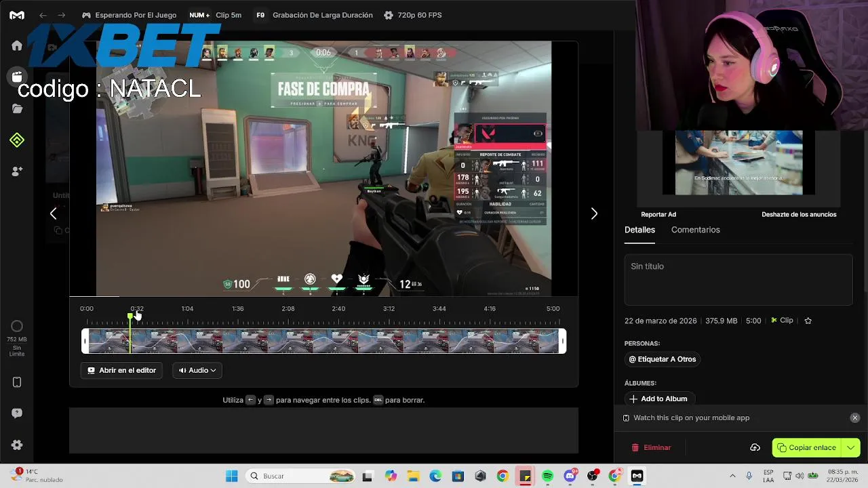Screen dimensions: 868x488
Task: Click the Sodimac ad thumbnail
Action: click(738, 163)
